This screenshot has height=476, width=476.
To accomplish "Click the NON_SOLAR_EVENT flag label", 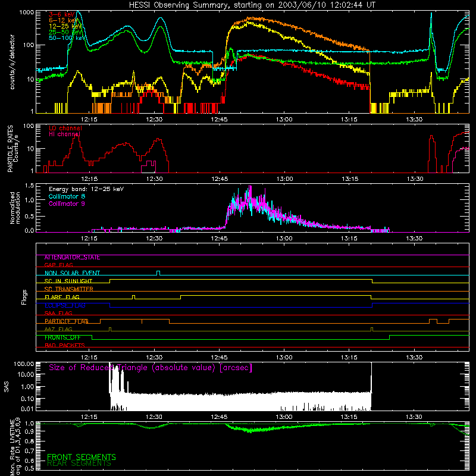I will (x=72, y=273).
